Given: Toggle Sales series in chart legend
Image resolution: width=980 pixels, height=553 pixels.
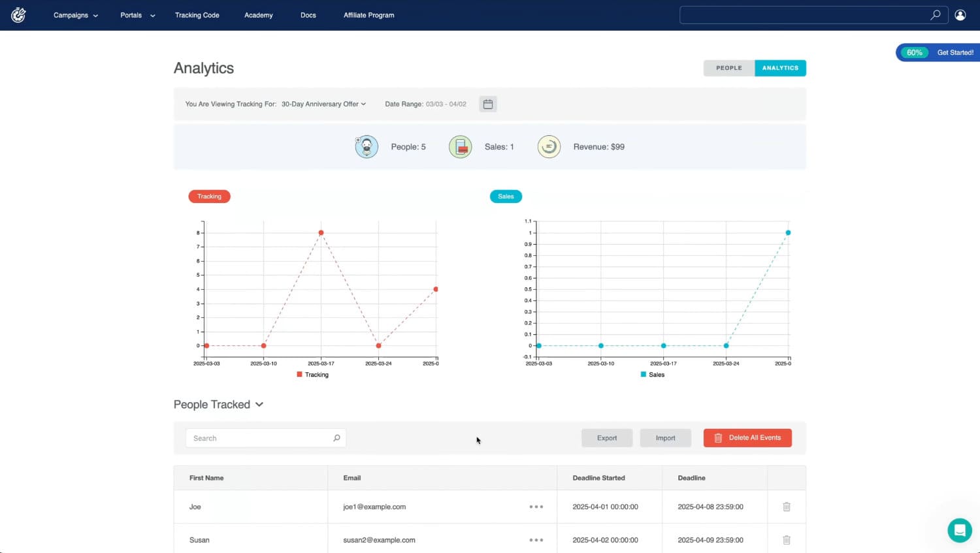Looking at the screenshot, I should pos(652,375).
